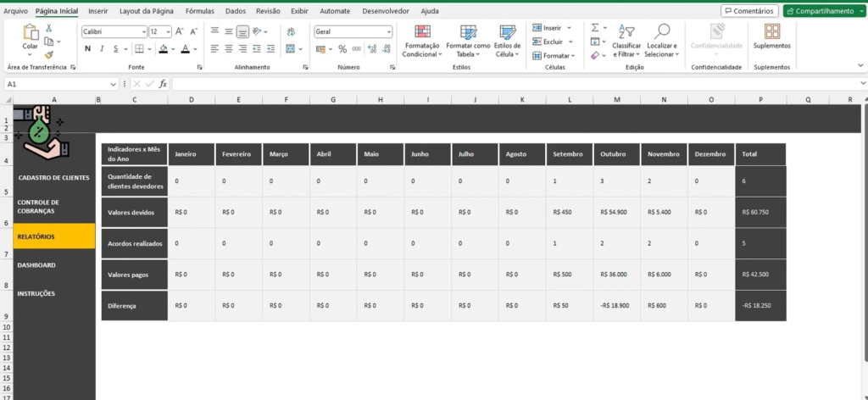Toggle italic formatting (I)
868x400 pixels.
[101, 49]
